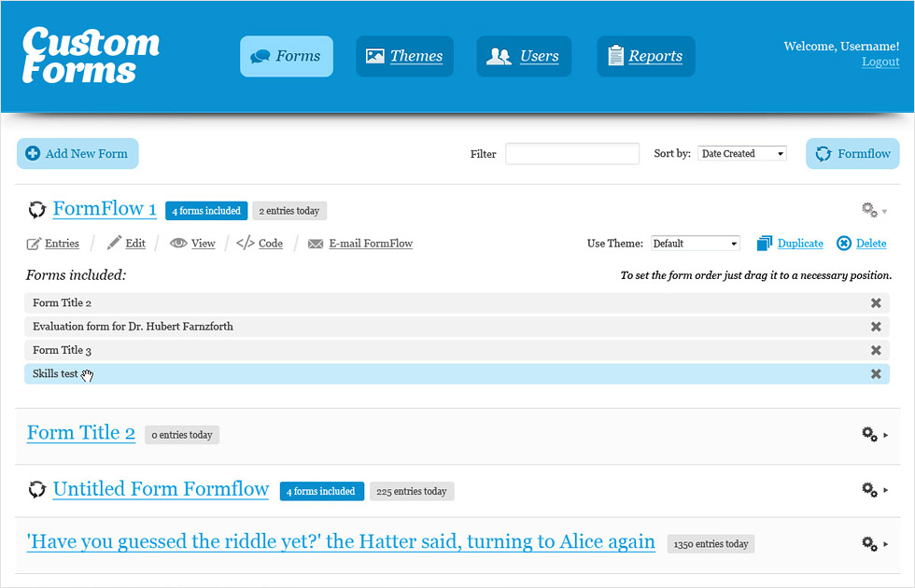The width and height of the screenshot is (915, 588).
Task: Remove "Form Title 3" with its X icon
Action: pyautogui.click(x=876, y=350)
